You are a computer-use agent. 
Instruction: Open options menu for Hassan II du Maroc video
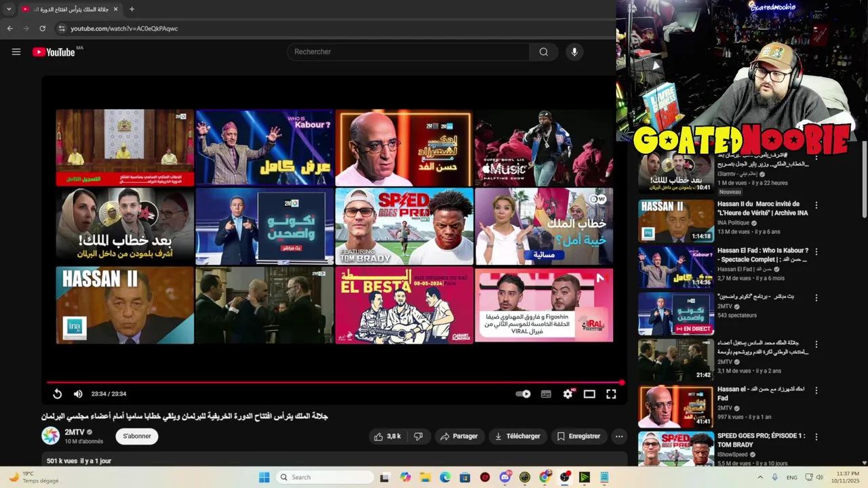(x=816, y=205)
